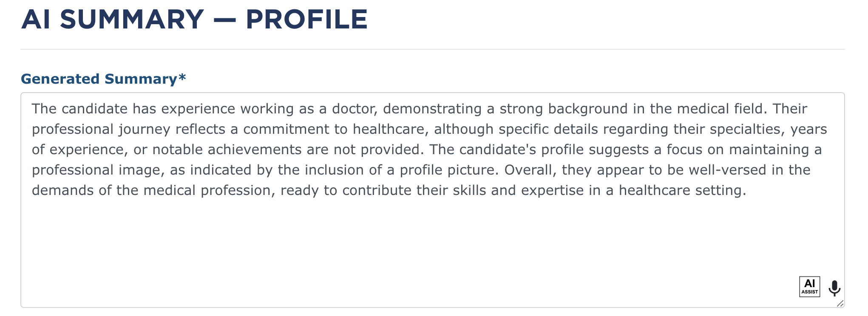Click the word "healthcare," in second line

coord(390,129)
